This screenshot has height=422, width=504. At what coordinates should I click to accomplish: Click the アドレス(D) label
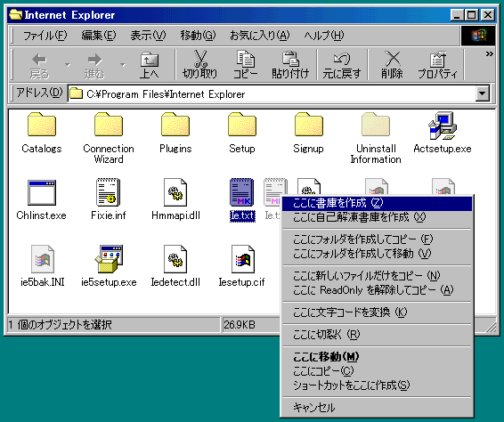[39, 93]
